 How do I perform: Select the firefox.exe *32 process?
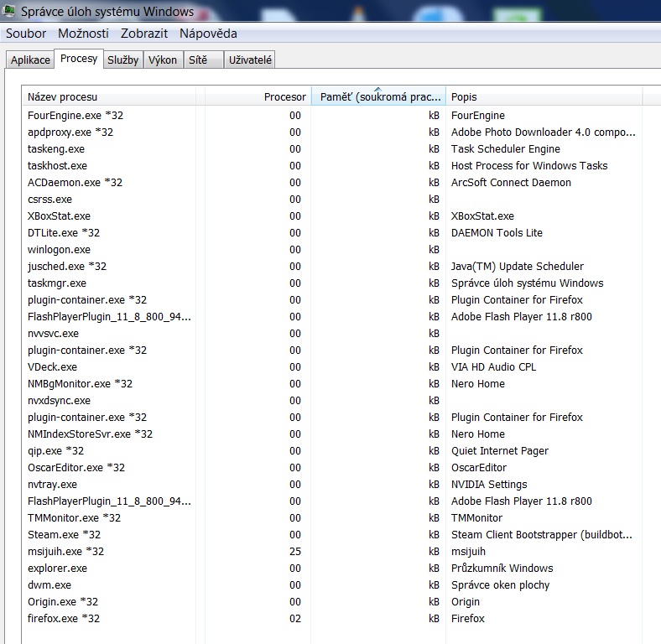click(64, 619)
